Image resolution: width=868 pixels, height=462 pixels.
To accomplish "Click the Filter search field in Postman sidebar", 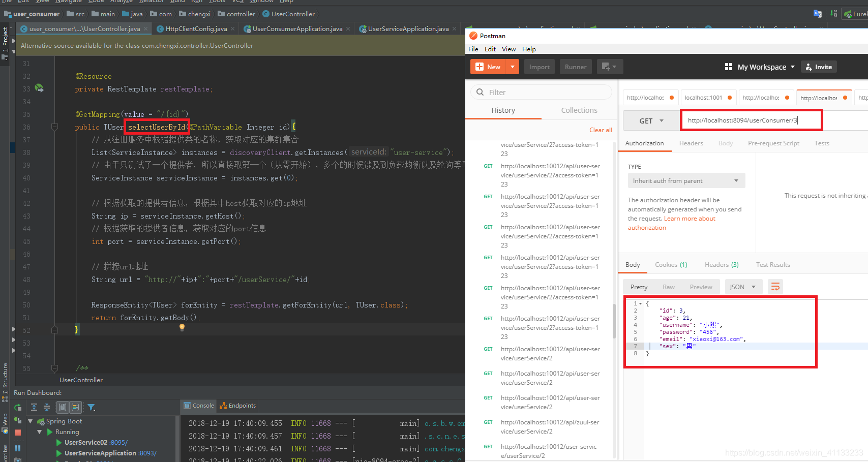I will point(541,92).
